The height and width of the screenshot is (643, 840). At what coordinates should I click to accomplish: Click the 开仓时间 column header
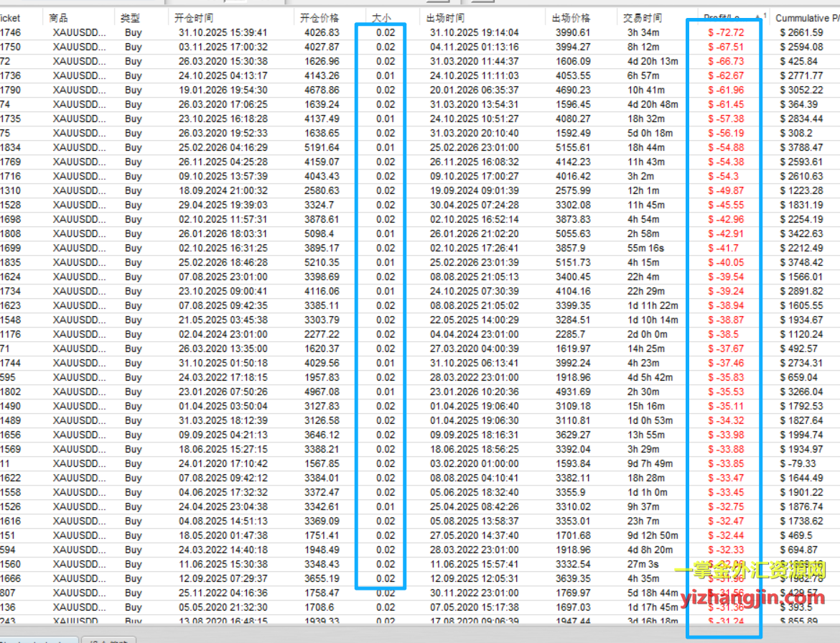point(194,17)
